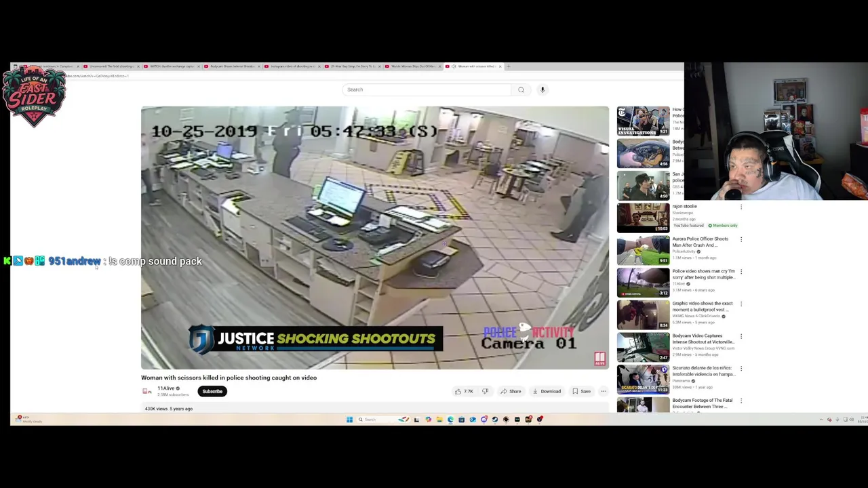868x488 pixels.
Task: Share this video using Share button
Action: click(x=511, y=391)
